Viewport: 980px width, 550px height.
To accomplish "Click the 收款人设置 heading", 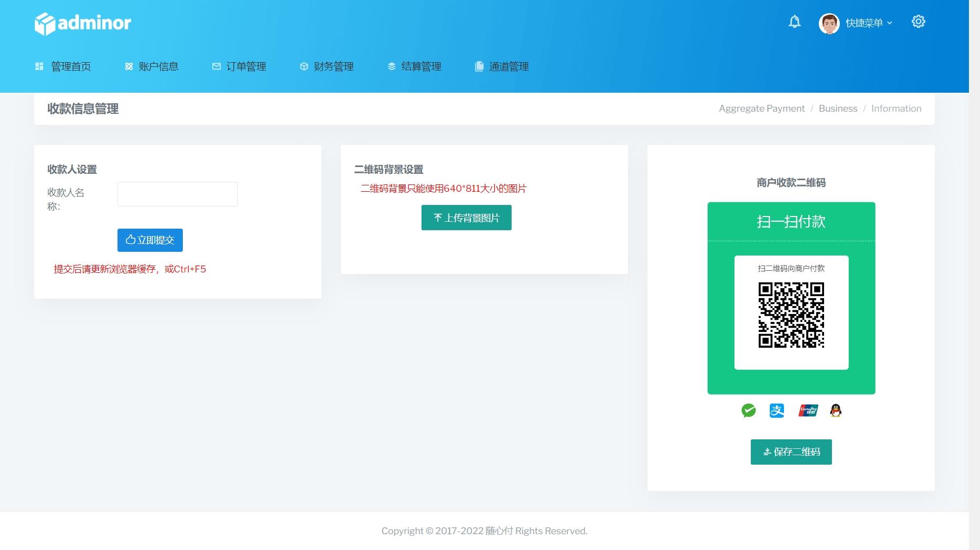I will coord(72,170).
